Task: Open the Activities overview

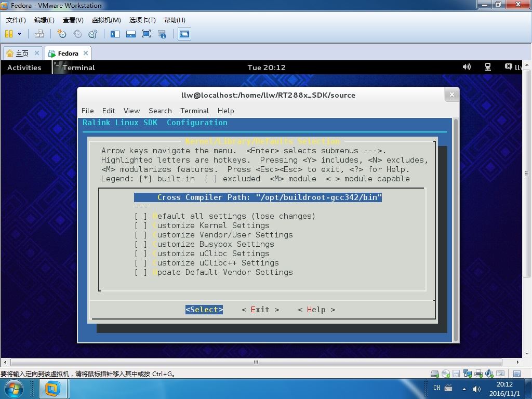Action: (x=24, y=67)
